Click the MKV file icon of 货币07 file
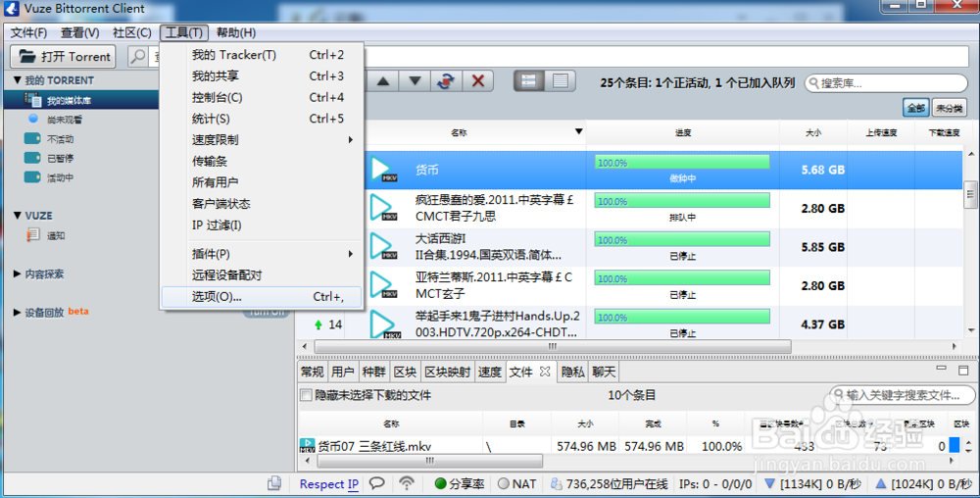 (307, 446)
